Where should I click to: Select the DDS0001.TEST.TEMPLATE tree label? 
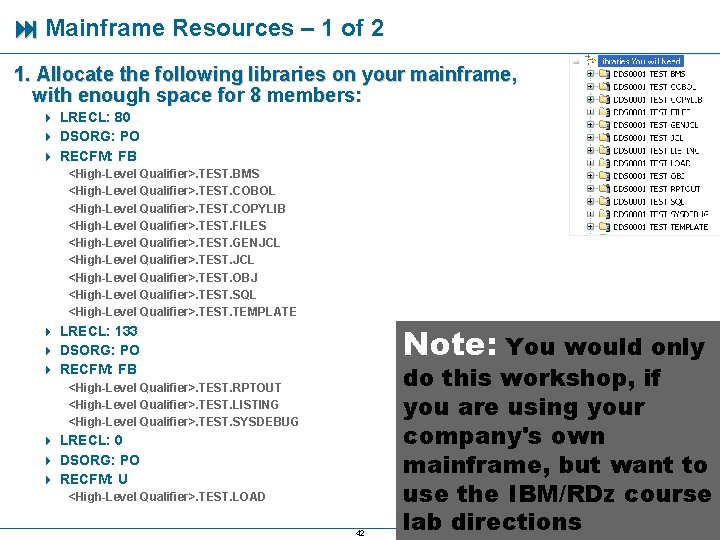tap(661, 227)
